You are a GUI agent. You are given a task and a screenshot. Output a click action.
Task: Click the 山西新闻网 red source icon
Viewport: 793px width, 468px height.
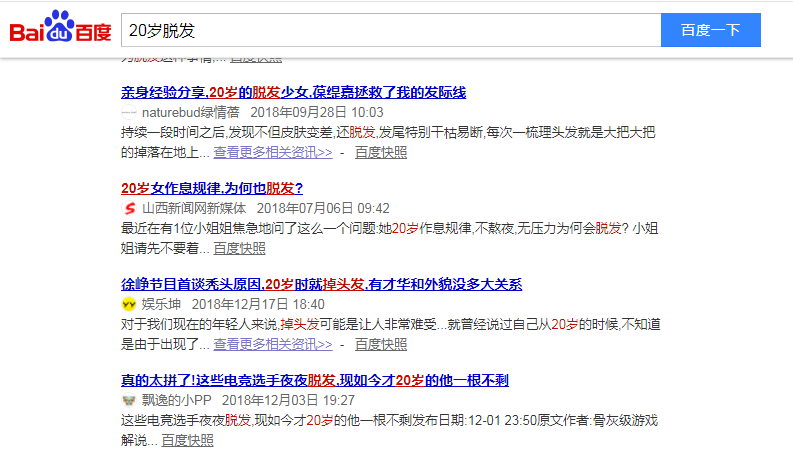pos(128,208)
